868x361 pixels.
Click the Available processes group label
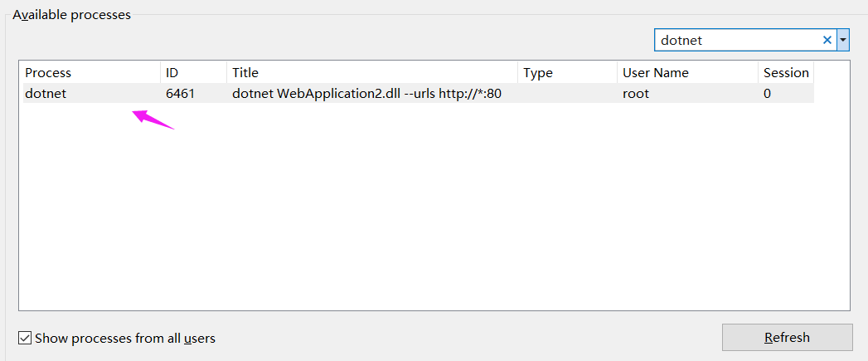click(71, 15)
